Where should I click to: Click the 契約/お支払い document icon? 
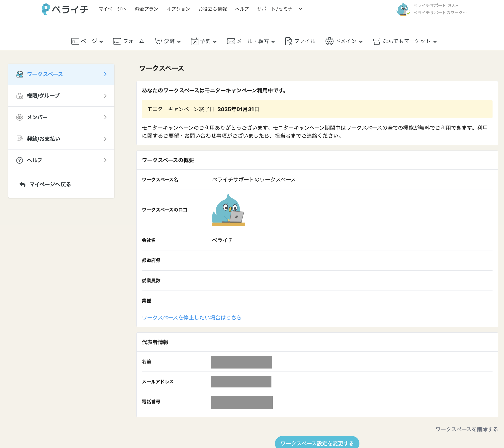coord(19,139)
